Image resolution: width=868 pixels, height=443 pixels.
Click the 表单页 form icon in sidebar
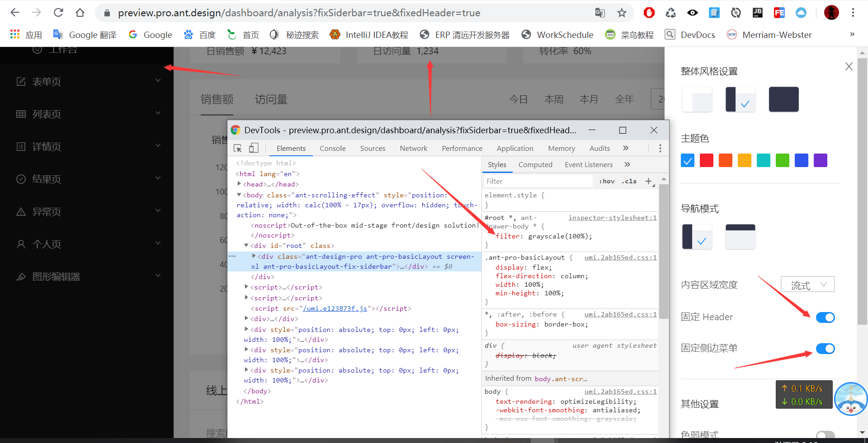coord(21,82)
